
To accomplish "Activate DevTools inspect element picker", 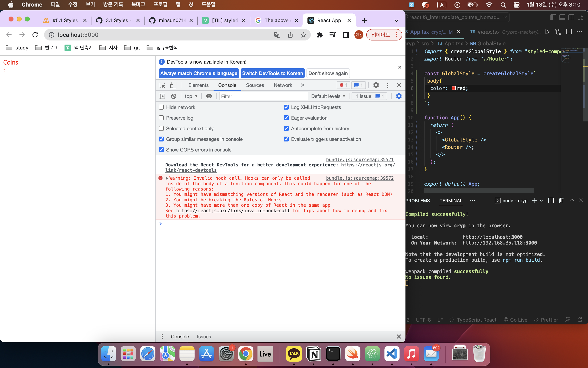I will tap(162, 85).
